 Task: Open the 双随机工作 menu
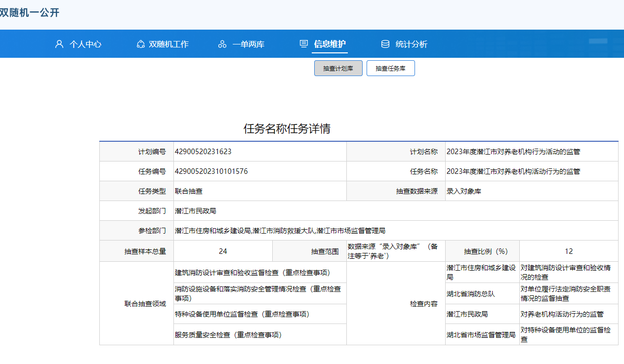point(169,44)
